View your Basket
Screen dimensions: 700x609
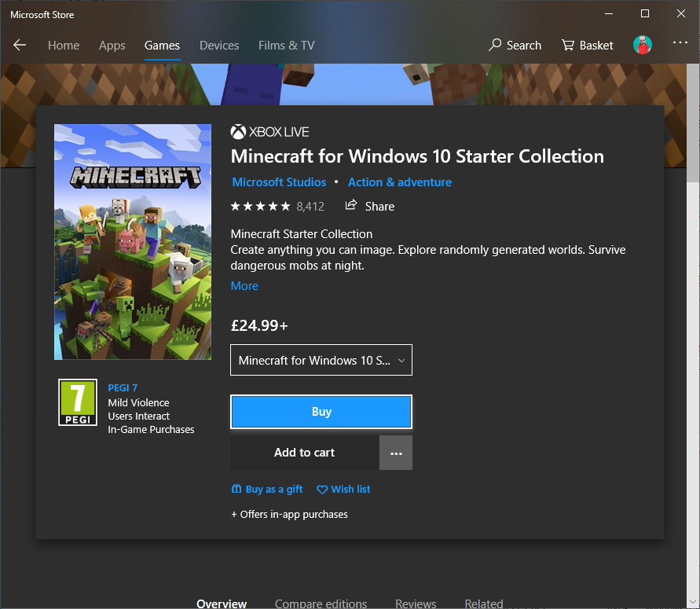tap(586, 45)
